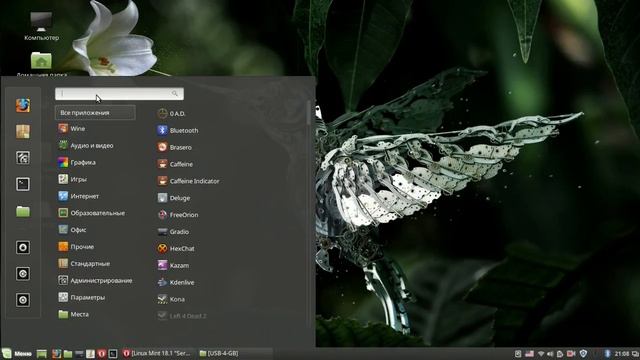Select the Все приложения category

(95, 113)
